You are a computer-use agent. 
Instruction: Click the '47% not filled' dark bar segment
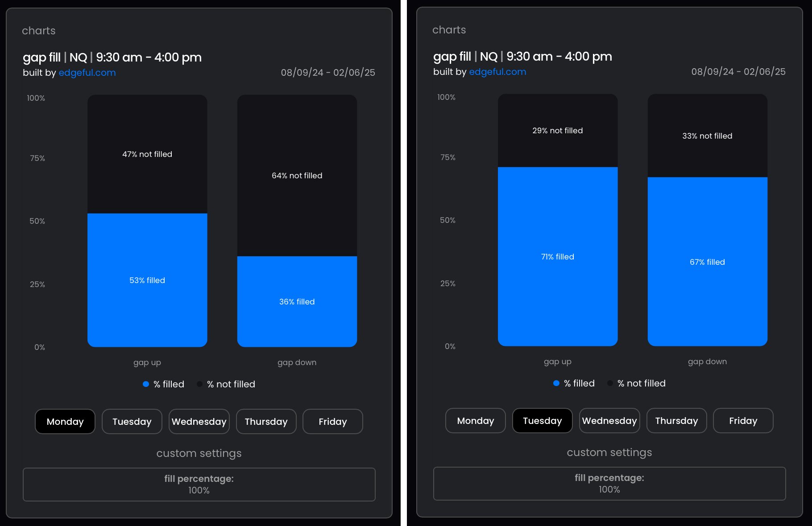[x=147, y=154]
